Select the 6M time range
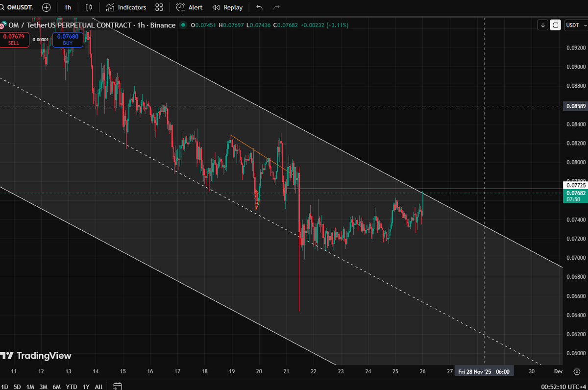Screen dimensions: 588x390 coord(57,387)
